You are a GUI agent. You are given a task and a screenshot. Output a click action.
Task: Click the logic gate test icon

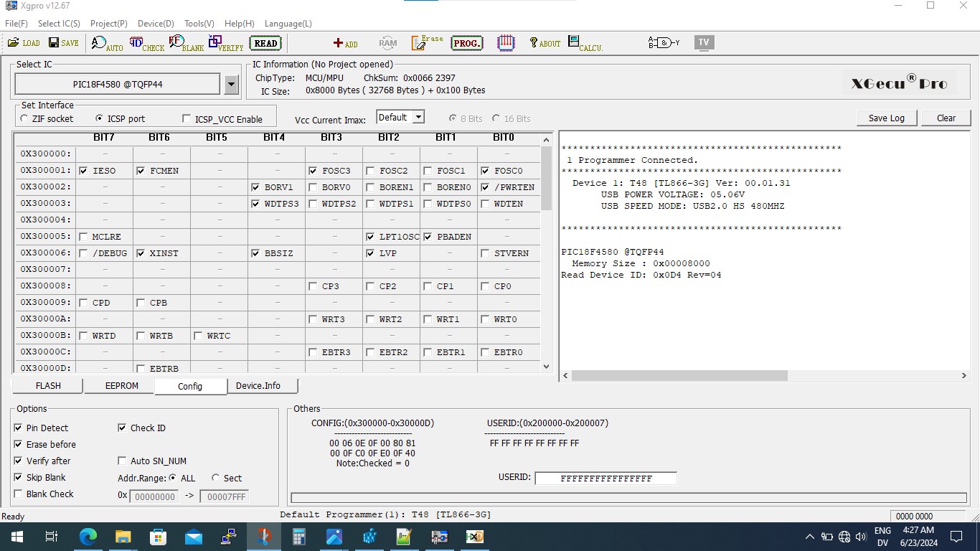click(x=664, y=43)
